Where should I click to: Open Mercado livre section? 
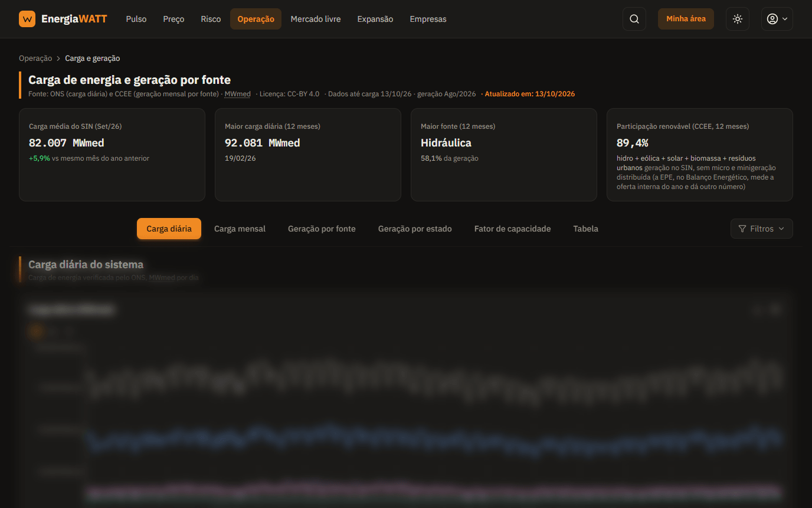pyautogui.click(x=316, y=19)
